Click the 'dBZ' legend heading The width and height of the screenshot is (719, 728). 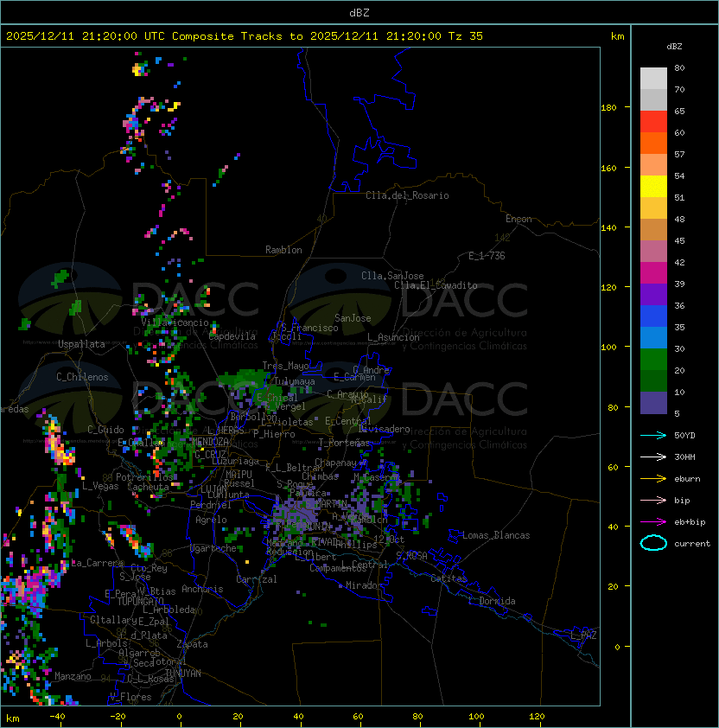click(674, 47)
